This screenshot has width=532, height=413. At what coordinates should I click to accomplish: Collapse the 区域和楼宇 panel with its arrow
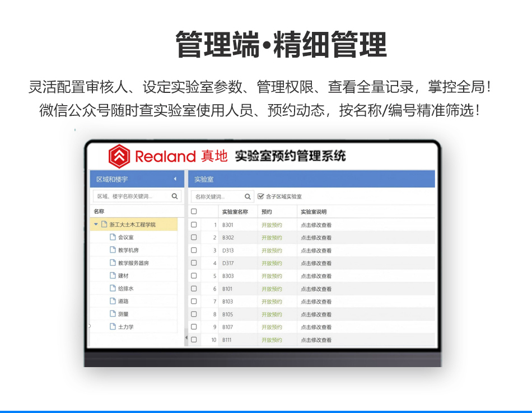(x=176, y=178)
